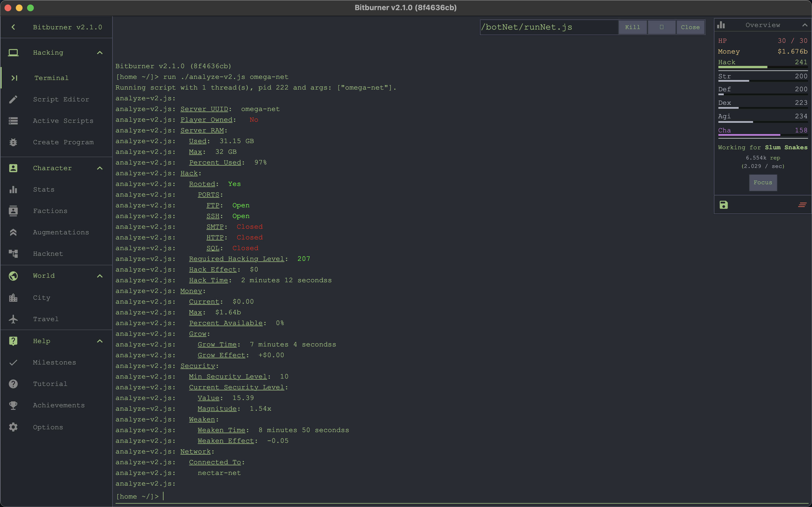
Task: Click the Create Program bug icon
Action: [x=14, y=142]
